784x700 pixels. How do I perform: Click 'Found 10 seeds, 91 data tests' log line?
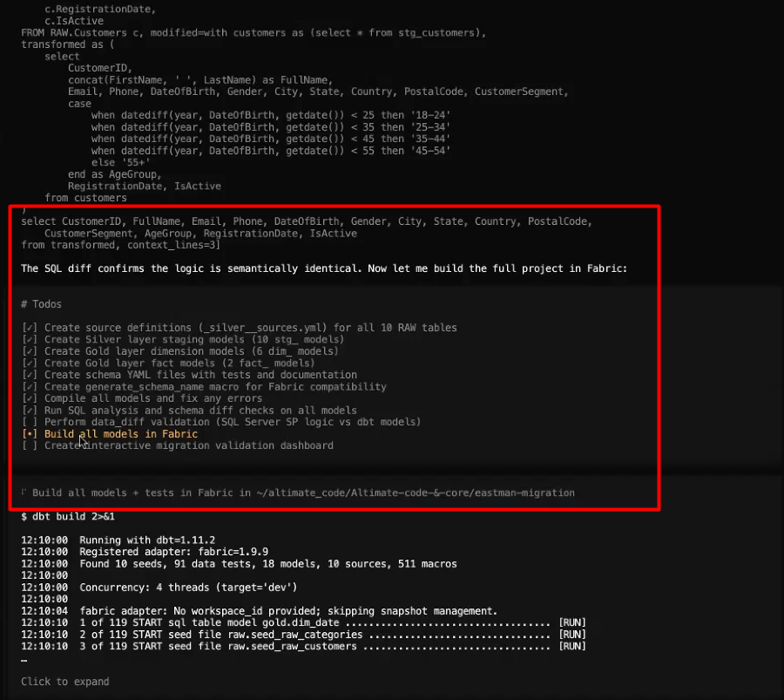(x=239, y=564)
